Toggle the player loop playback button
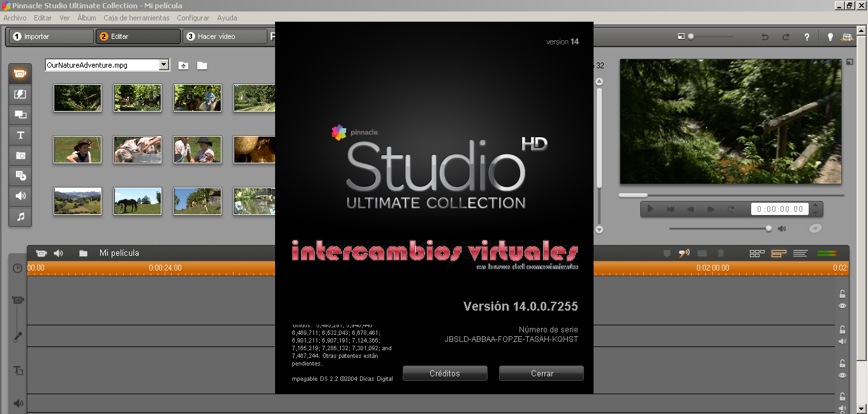Image resolution: width=868 pixels, height=414 pixels. 731,209
